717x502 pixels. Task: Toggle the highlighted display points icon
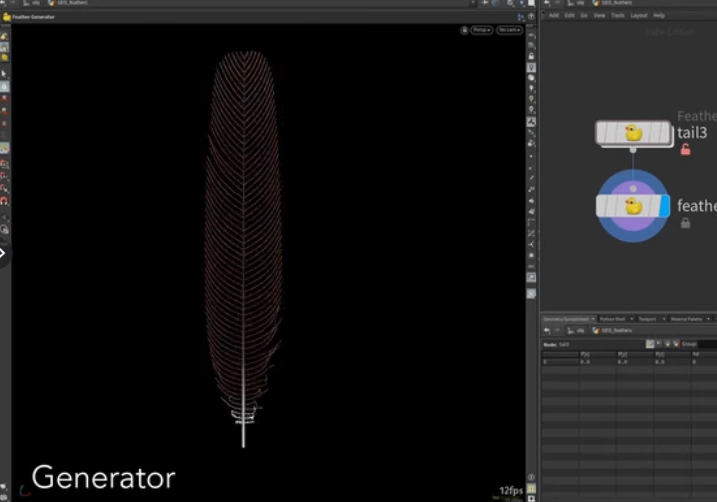(531, 68)
